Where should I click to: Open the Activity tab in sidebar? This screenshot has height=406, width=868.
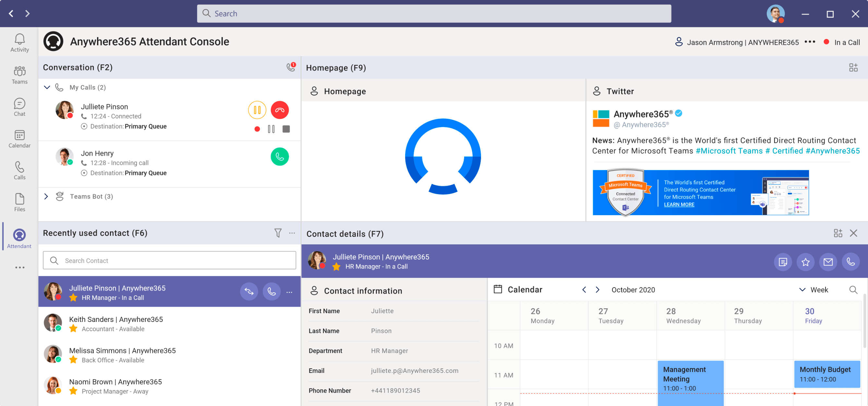coord(19,43)
